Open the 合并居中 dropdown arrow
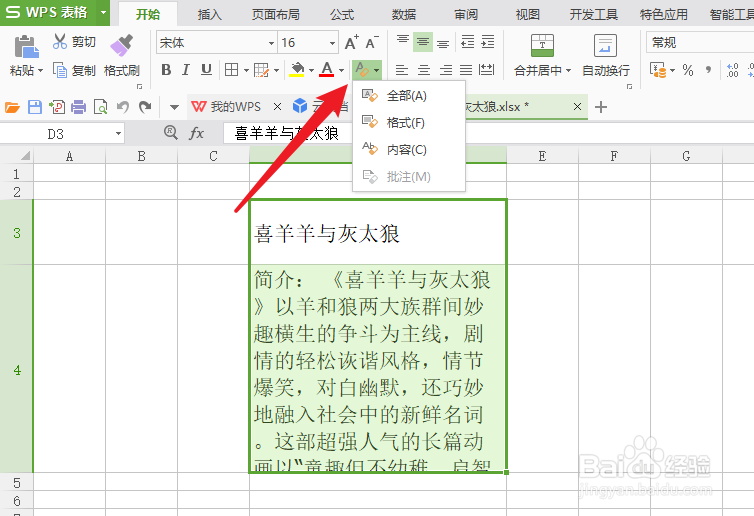This screenshot has width=754, height=516. (x=568, y=71)
